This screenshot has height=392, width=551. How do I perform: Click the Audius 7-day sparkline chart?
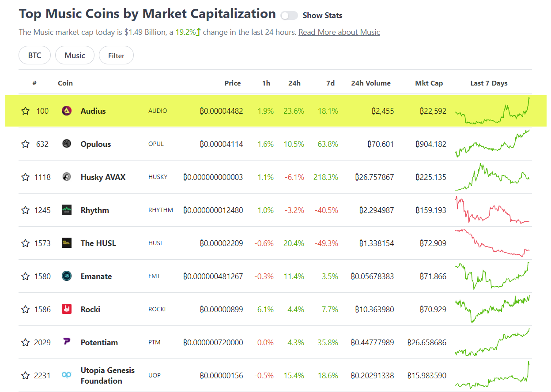pos(492,111)
